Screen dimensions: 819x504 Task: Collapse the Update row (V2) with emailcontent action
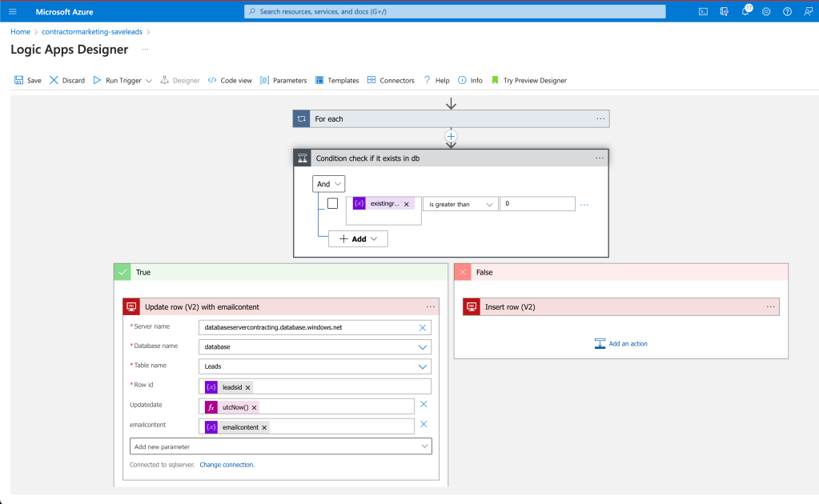tap(281, 306)
